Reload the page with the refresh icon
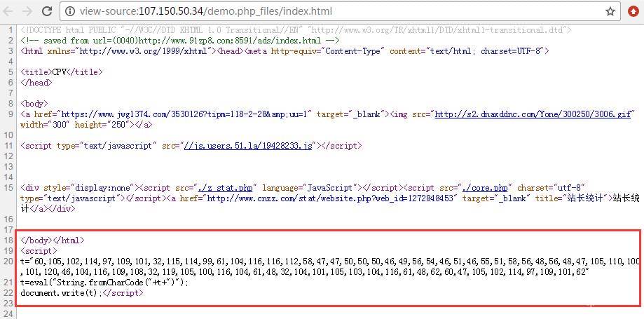The width and height of the screenshot is (644, 319). coord(47,11)
